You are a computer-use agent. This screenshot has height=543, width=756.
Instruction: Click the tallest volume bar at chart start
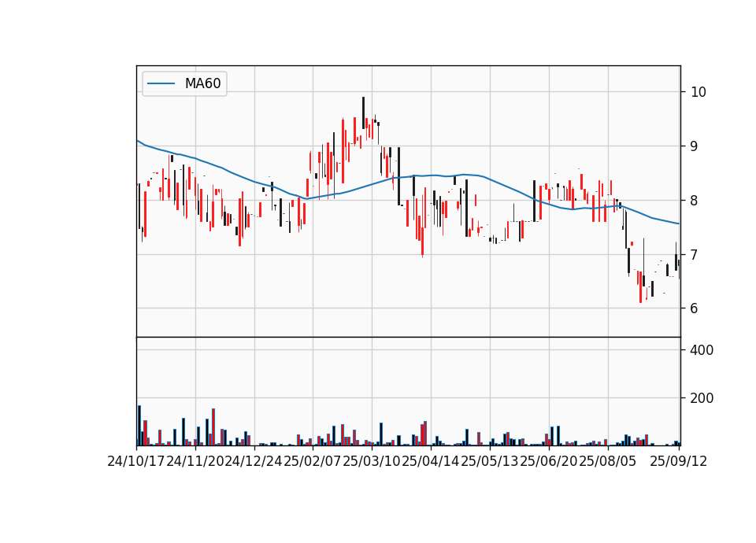pos(139,426)
